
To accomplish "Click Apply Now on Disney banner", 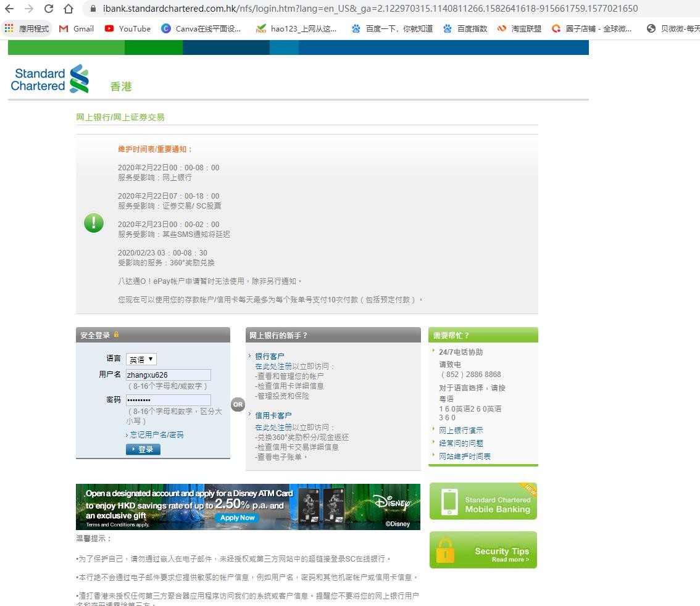I will [x=237, y=518].
